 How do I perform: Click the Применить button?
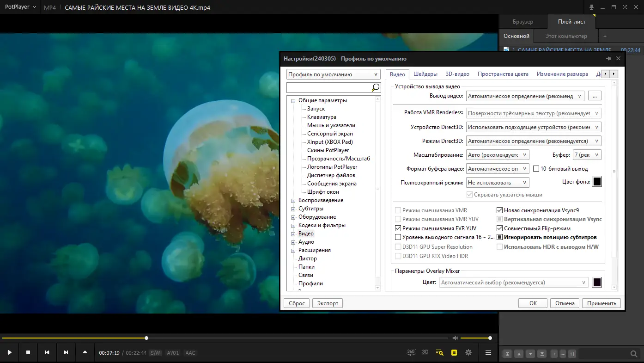tap(601, 303)
